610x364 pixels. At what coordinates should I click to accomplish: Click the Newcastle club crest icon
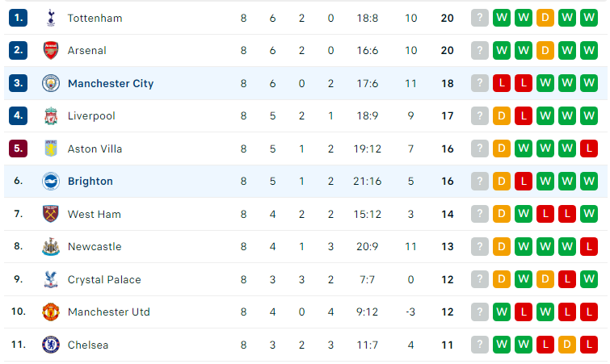coord(51,246)
